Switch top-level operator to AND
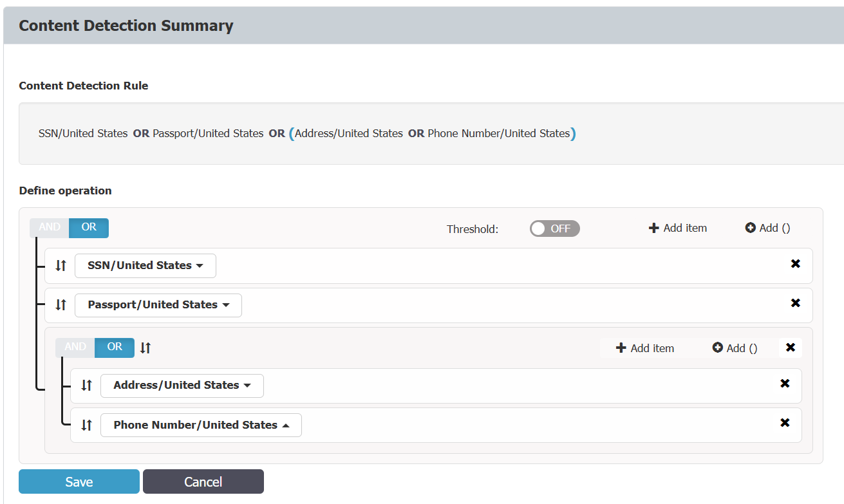 point(50,227)
